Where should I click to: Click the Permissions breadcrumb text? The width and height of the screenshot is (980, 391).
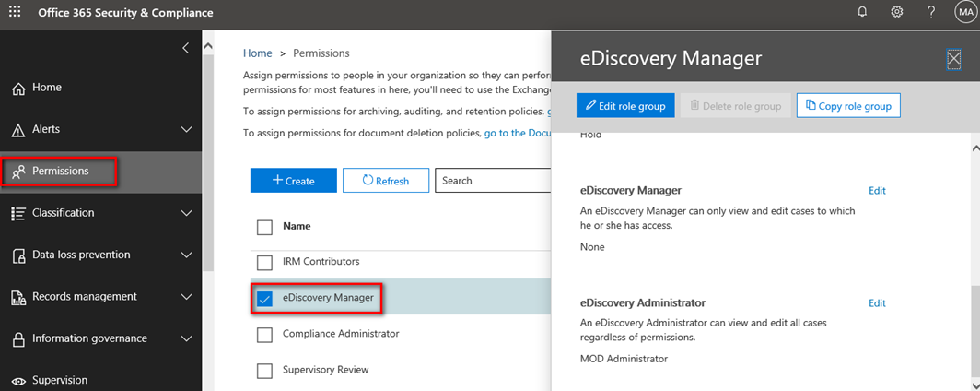(x=321, y=53)
